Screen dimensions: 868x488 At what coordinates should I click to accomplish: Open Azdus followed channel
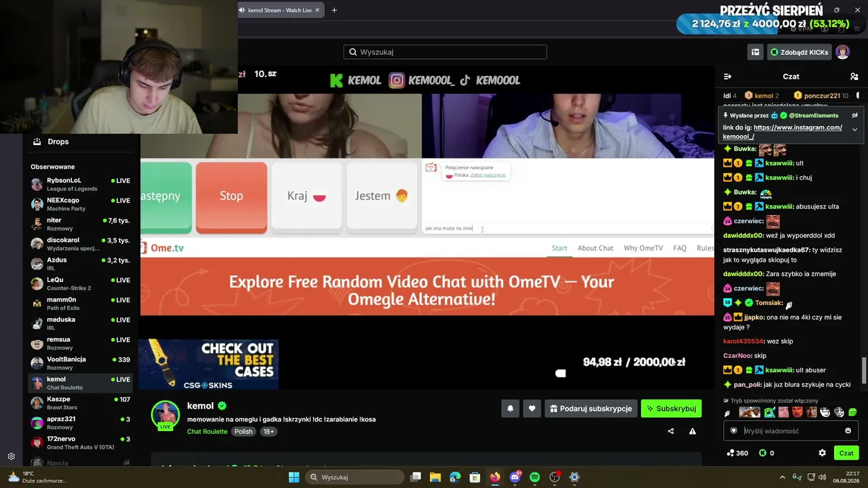[81, 264]
